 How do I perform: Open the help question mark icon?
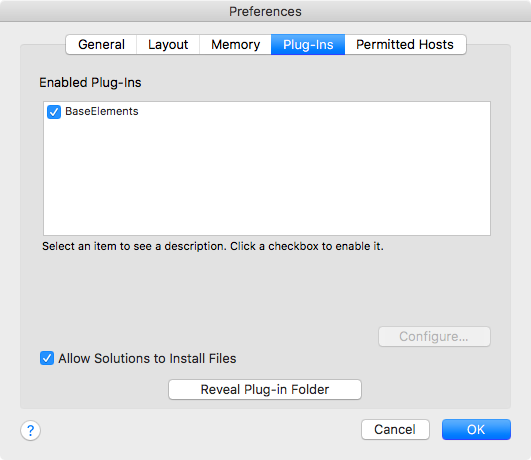pos(30,430)
